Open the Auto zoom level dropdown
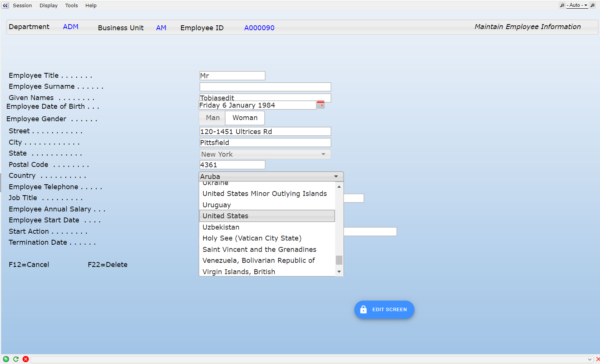 [578, 5]
